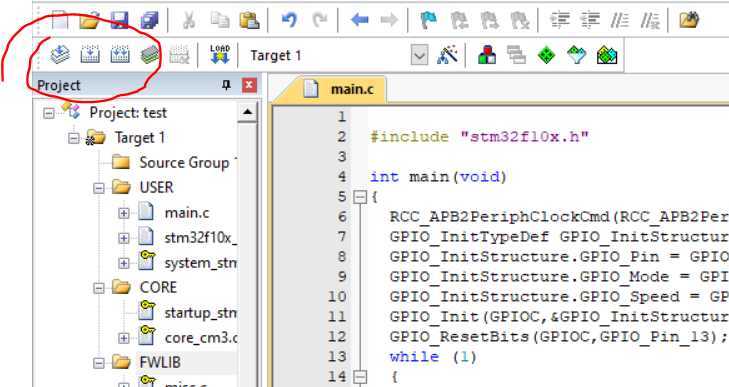Image resolution: width=729 pixels, height=387 pixels.
Task: Expand stm32f10x_ file node
Action: (124, 238)
